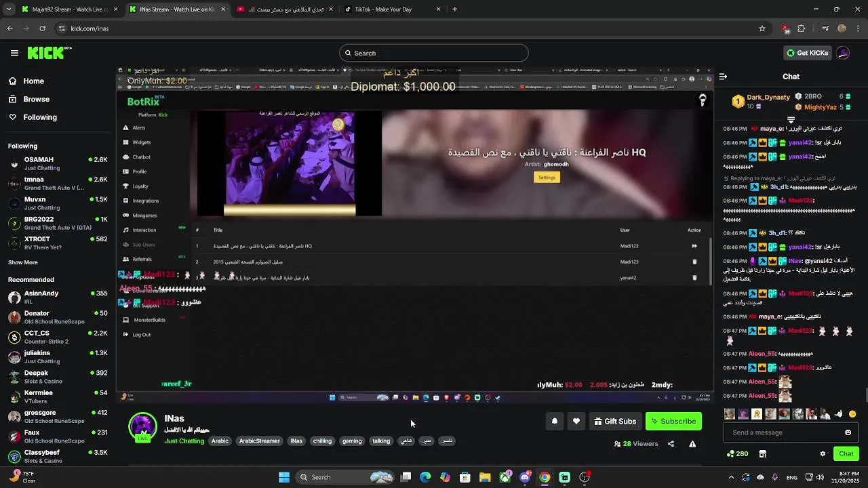The image size is (868, 488).
Task: Share the stream via share icon
Action: (x=671, y=444)
